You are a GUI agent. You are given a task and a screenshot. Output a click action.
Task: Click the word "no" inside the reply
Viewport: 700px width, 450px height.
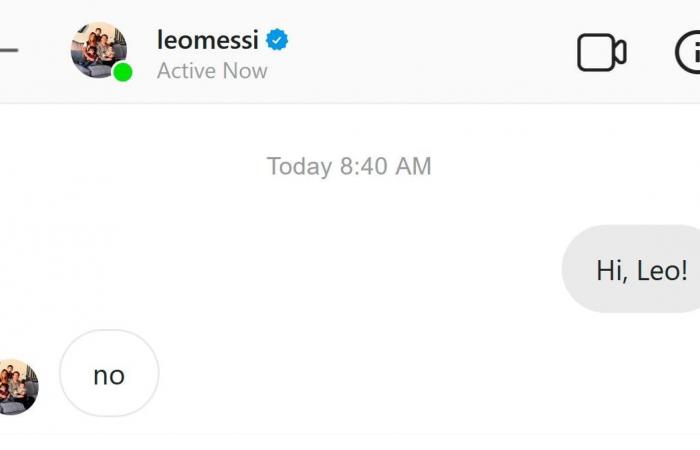pos(109,376)
